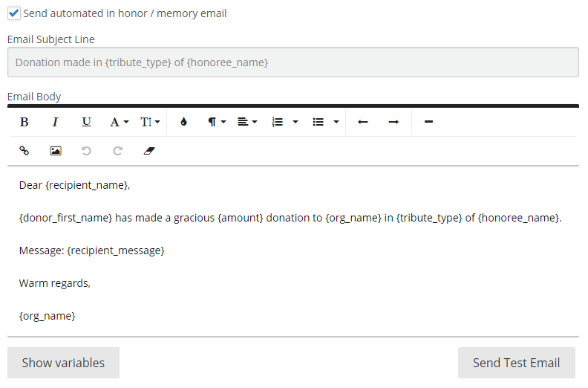Screen dimensions: 588x388
Task: Insert a hyperlink
Action: (24, 151)
